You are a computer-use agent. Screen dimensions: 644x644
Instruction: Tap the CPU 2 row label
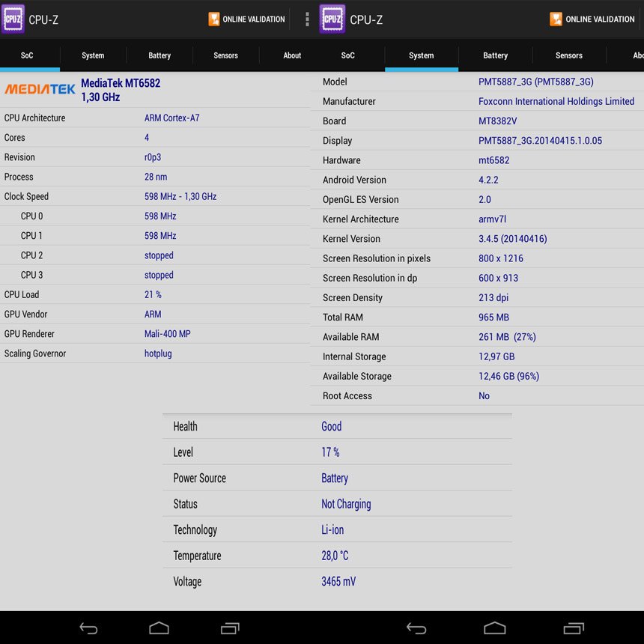tap(31, 255)
